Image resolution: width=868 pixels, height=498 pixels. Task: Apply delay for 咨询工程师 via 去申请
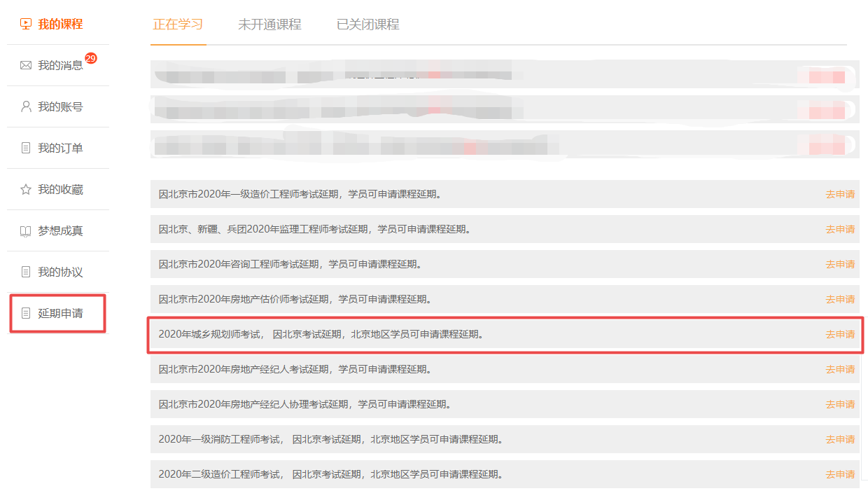tap(841, 265)
